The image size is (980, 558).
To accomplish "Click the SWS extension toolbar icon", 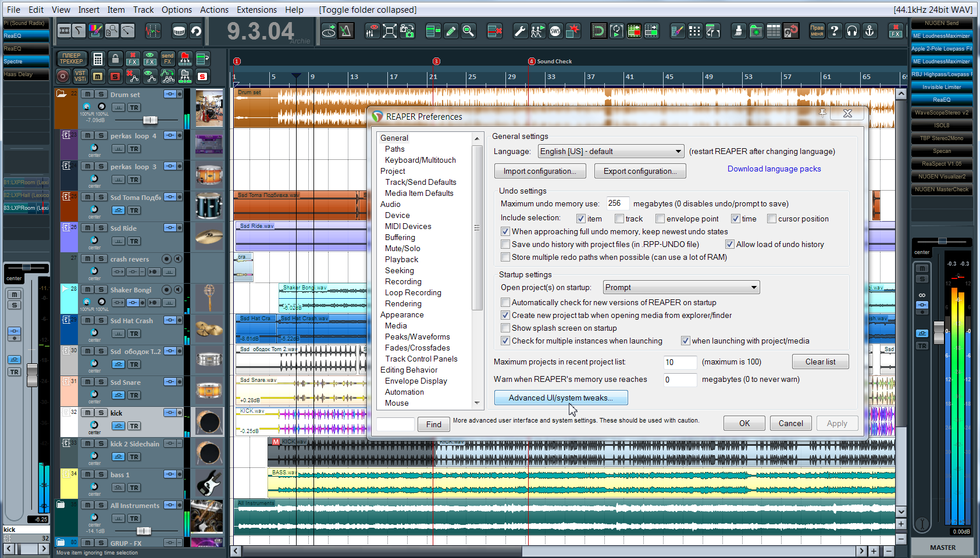I will point(555,31).
